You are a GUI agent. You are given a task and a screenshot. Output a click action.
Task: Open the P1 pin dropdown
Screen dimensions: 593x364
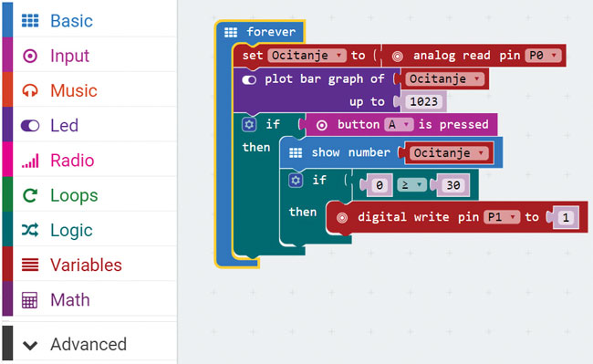502,217
